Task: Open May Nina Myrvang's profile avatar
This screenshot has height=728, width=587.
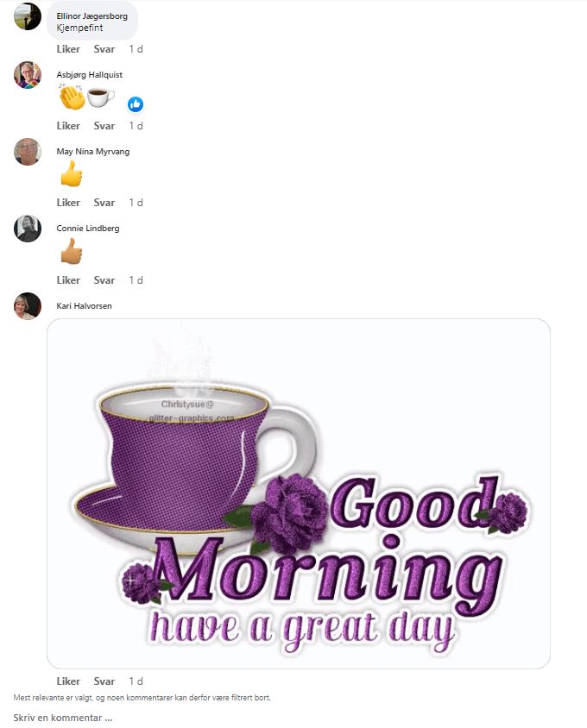Action: pyautogui.click(x=28, y=151)
